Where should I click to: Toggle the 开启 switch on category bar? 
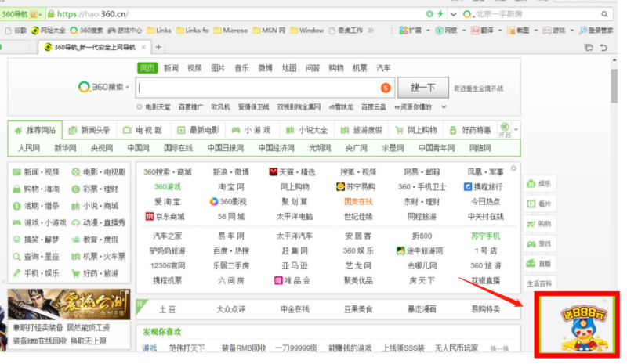[505, 130]
